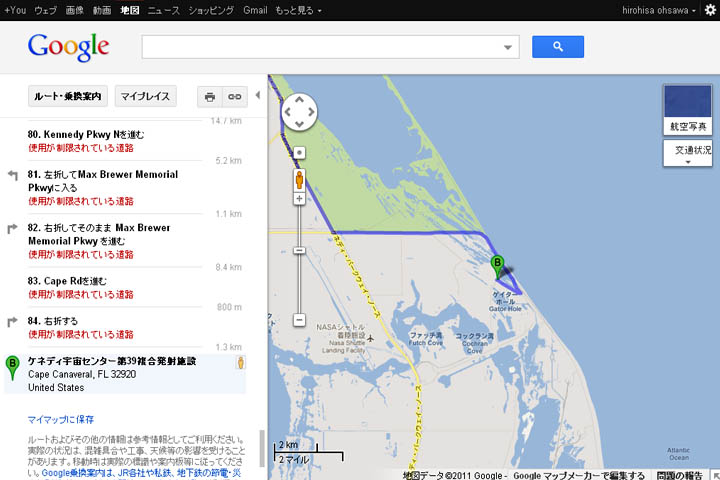The height and width of the screenshot is (480, 720).
Task: Pan map right with the right arrow
Action: click(x=311, y=112)
